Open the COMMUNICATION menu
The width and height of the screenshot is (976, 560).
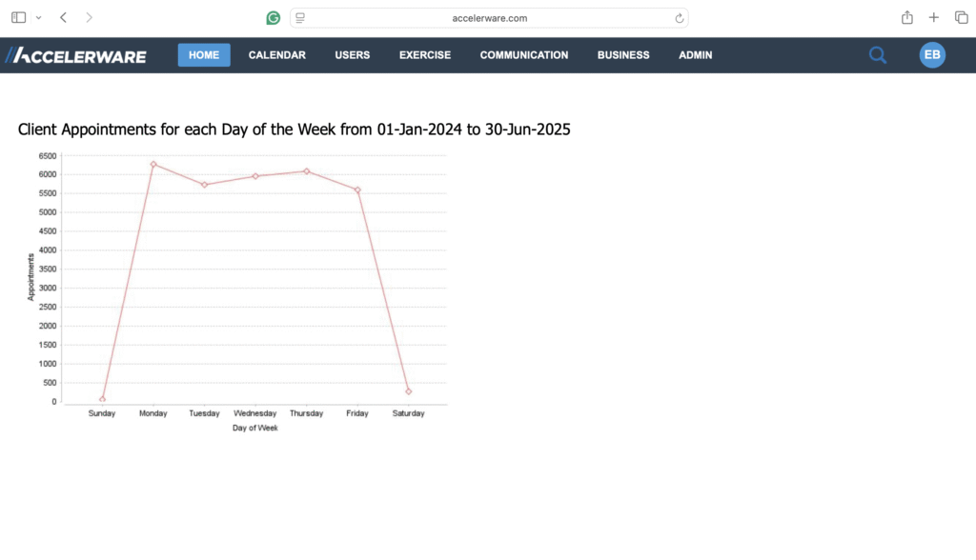[523, 55]
